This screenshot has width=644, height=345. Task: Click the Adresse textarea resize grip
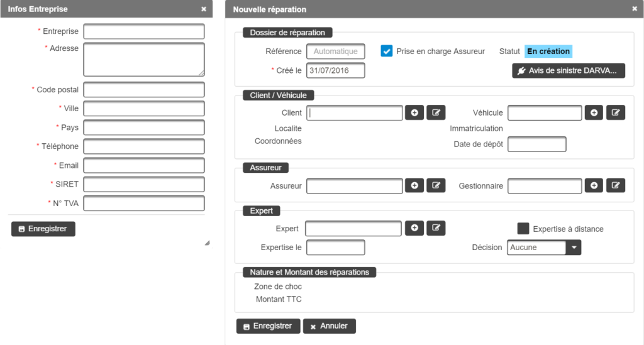202,73
